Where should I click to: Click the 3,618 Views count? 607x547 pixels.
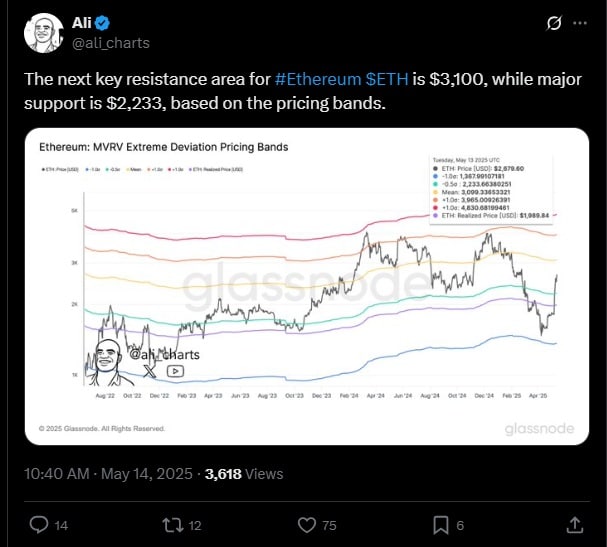[244, 474]
